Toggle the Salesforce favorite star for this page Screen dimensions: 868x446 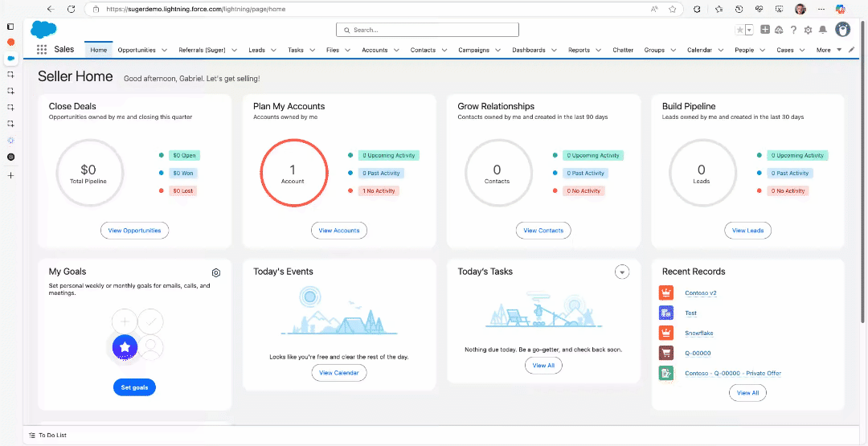(739, 30)
